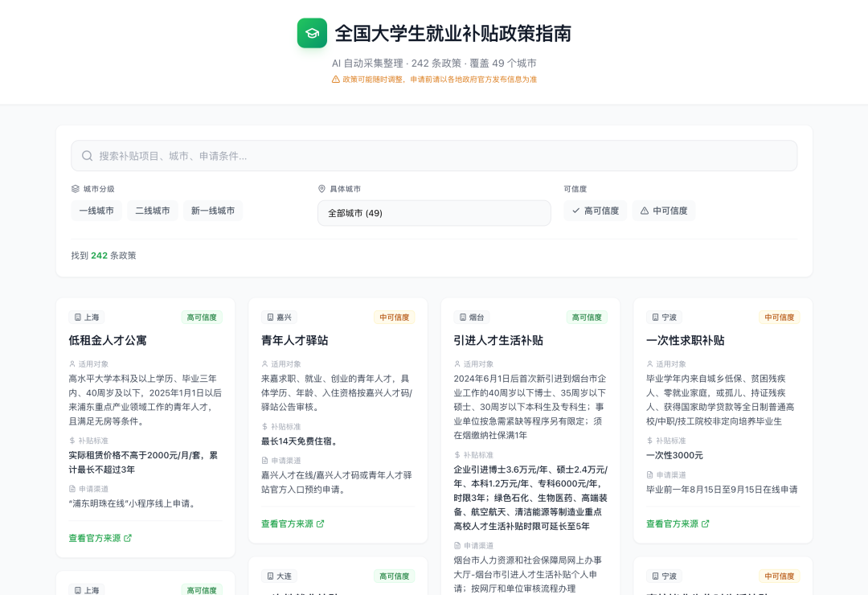Click the dollar icon on 青年人才驿站 card
868x595 pixels.
(x=264, y=427)
